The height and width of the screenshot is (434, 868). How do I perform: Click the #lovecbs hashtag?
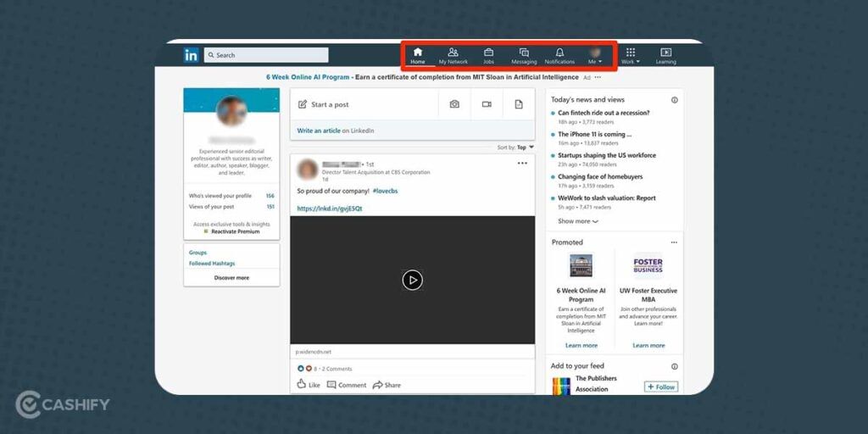pos(386,191)
